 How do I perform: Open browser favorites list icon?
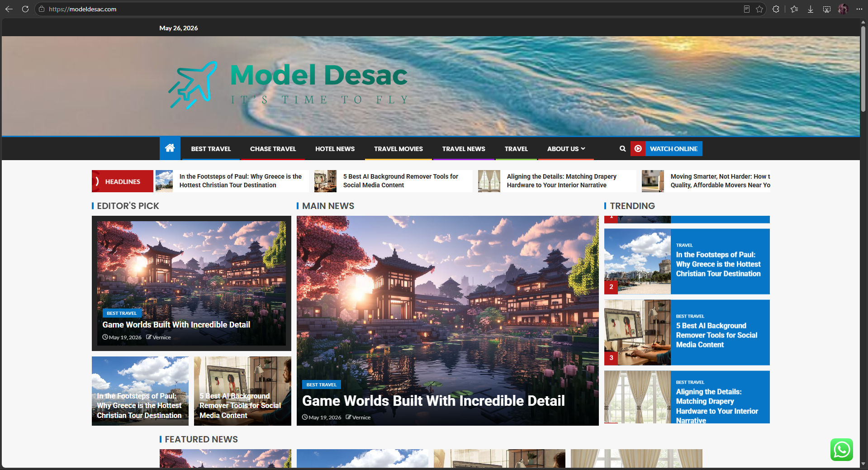click(x=794, y=9)
